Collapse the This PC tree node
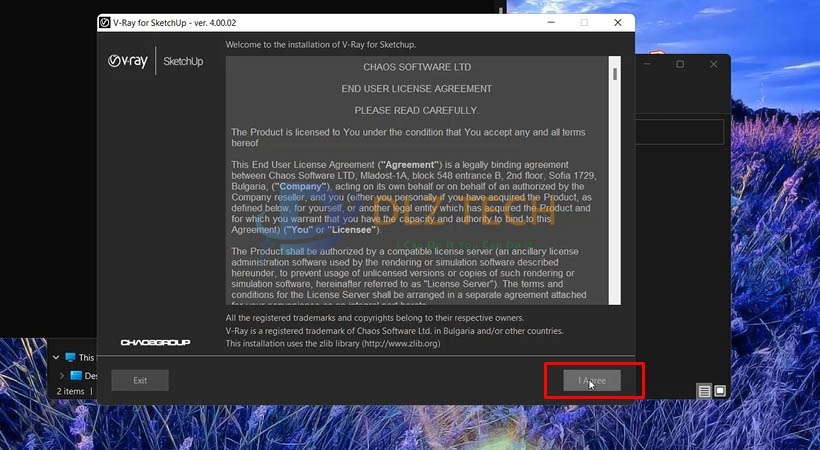This screenshot has height=450, width=820. pyautogui.click(x=54, y=357)
